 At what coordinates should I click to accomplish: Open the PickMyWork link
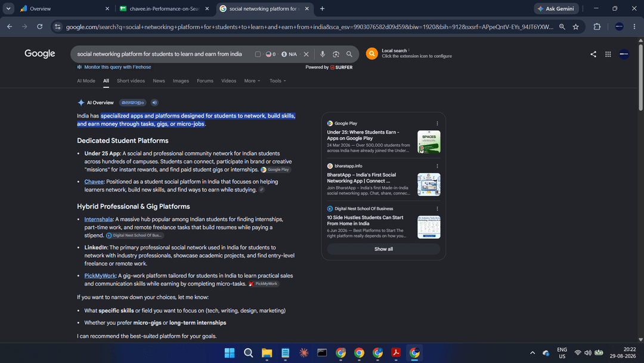100,276
